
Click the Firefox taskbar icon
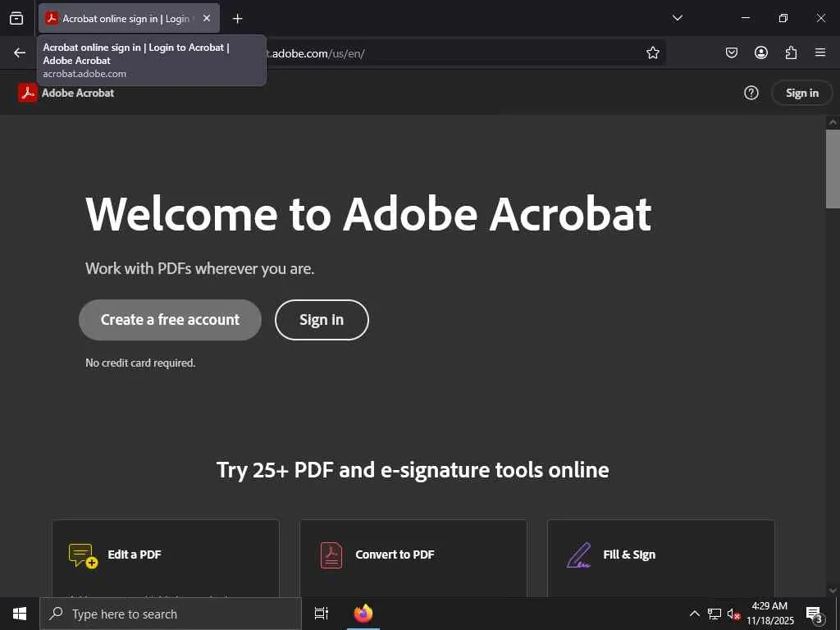coord(363,614)
